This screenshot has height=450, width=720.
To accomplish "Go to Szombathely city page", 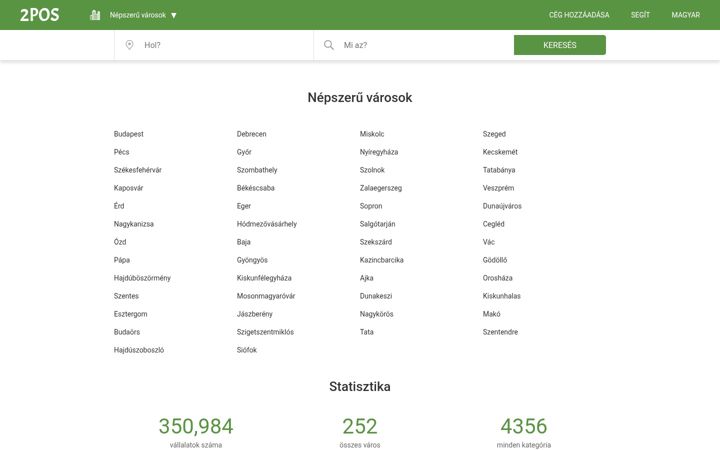I will point(257,170).
